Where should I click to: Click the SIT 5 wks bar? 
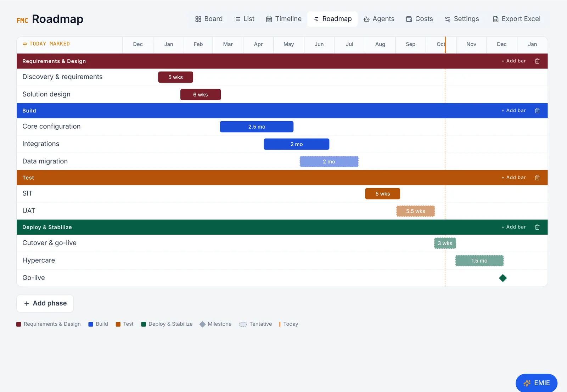tap(383, 194)
